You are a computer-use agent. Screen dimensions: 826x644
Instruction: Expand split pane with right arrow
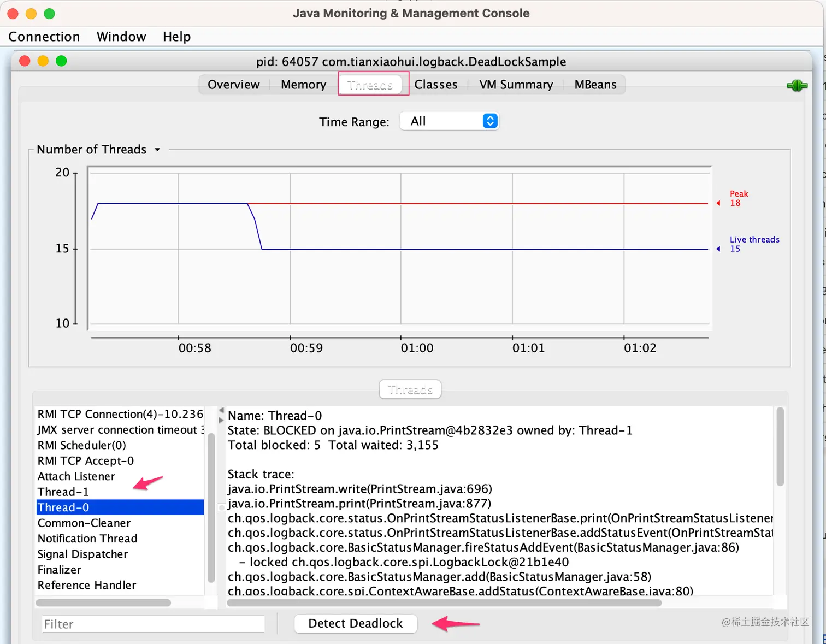(x=221, y=420)
